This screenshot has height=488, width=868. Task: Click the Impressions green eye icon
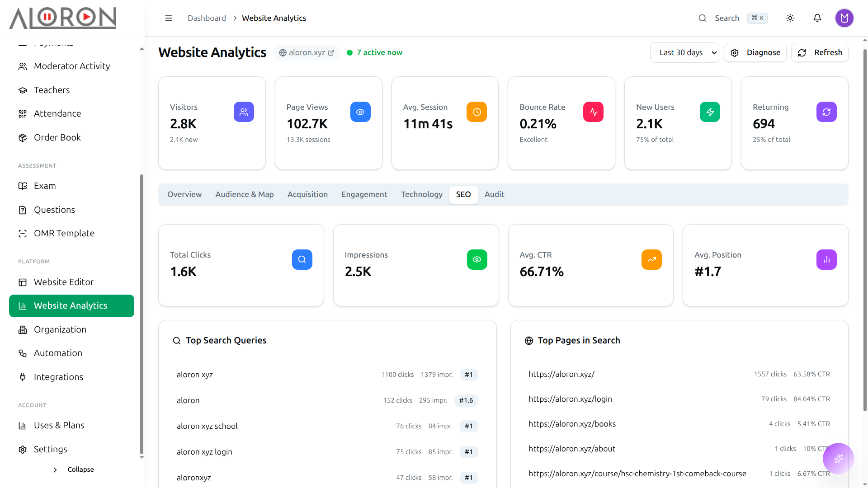477,259
